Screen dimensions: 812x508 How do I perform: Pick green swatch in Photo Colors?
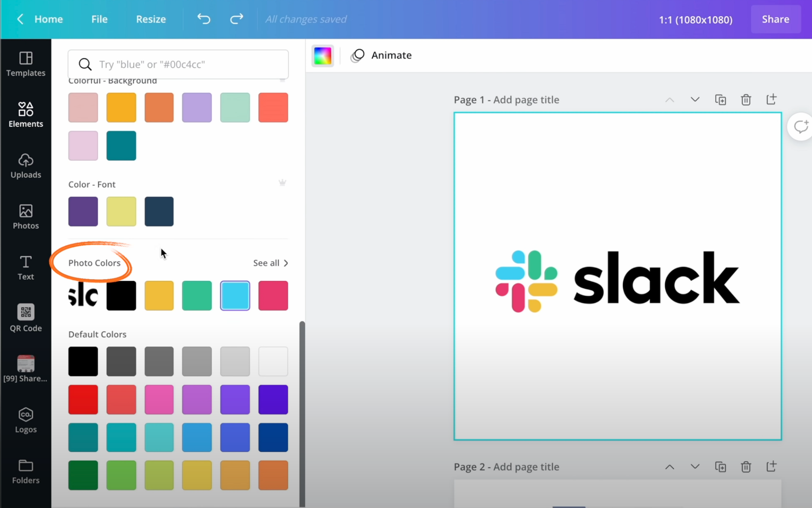pyautogui.click(x=197, y=295)
